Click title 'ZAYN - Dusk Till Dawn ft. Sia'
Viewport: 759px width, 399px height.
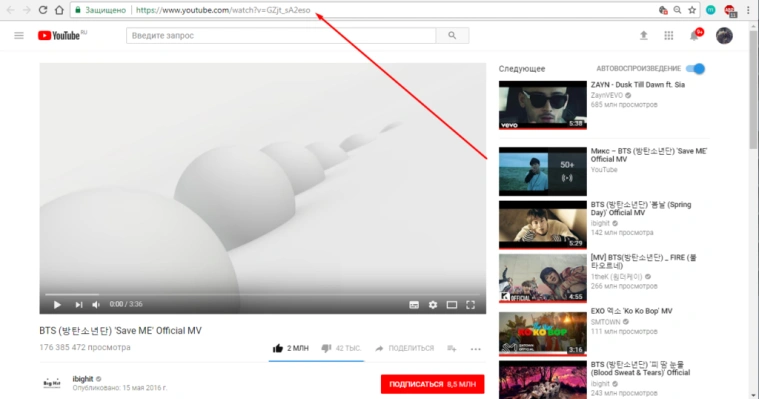[638, 85]
